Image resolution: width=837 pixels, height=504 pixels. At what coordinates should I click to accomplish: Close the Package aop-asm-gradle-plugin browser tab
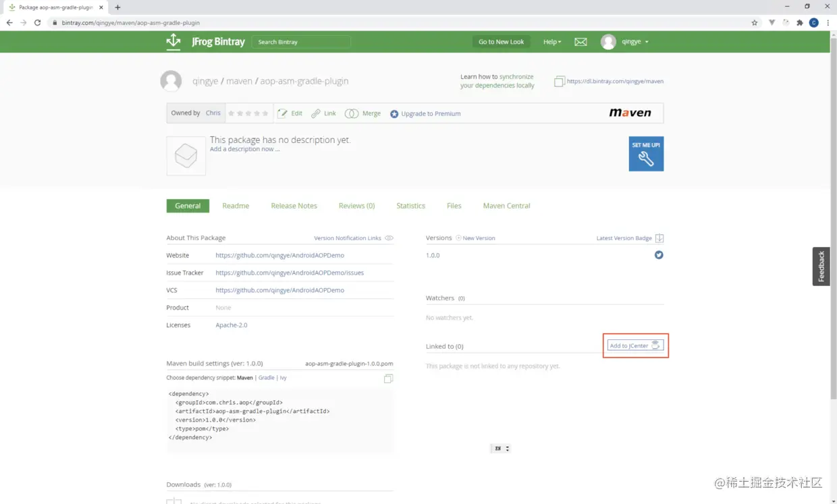click(101, 7)
